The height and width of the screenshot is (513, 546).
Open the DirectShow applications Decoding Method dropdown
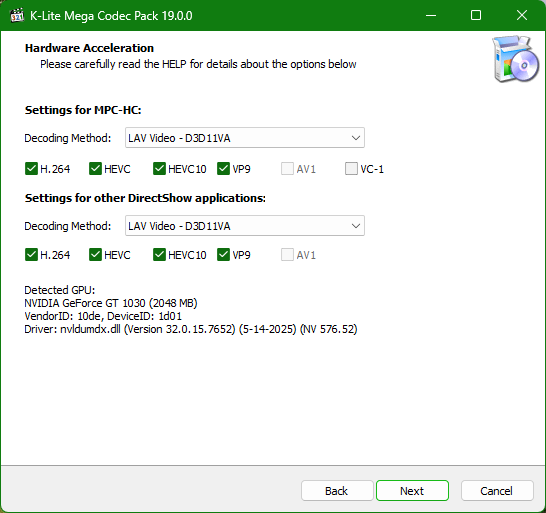pyautogui.click(x=245, y=226)
